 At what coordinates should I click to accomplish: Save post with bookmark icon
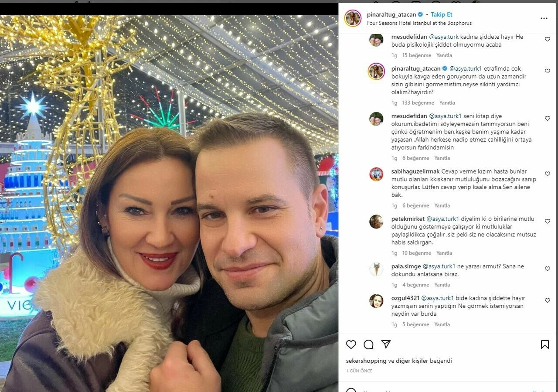(x=544, y=344)
